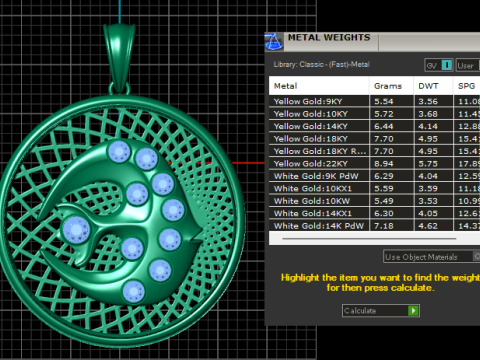The image size is (480, 360).
Task: Select the Yellow Gold:22KY row
Action: 375,164
